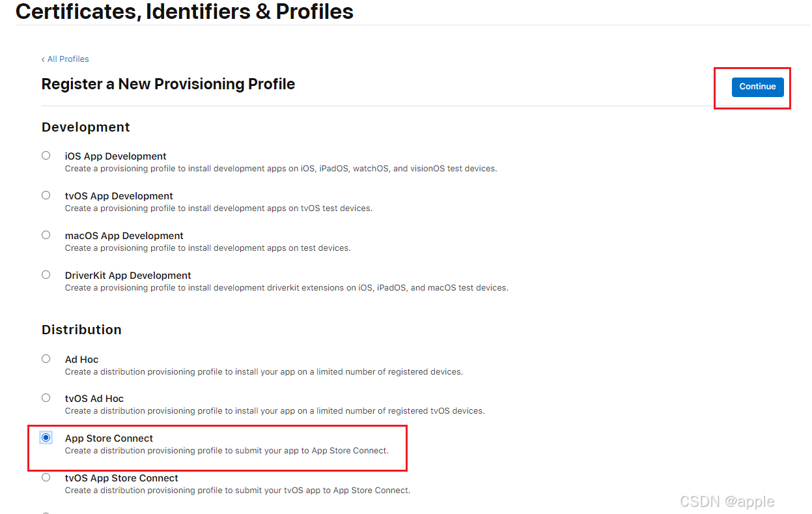Click the App Store Connect label text

[109, 438]
